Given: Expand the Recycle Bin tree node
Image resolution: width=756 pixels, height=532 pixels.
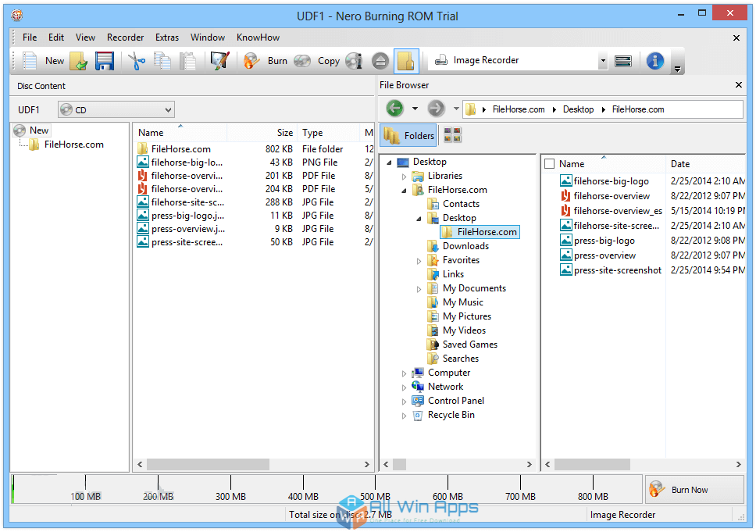Looking at the screenshot, I should [x=404, y=416].
